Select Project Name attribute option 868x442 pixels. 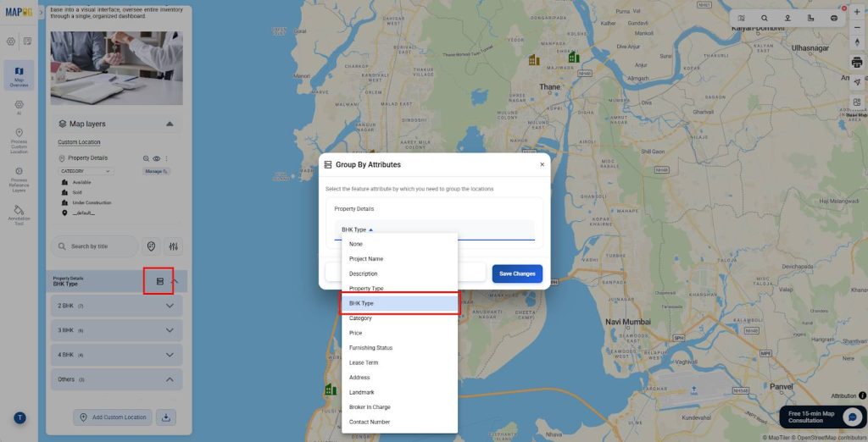[x=400, y=259]
